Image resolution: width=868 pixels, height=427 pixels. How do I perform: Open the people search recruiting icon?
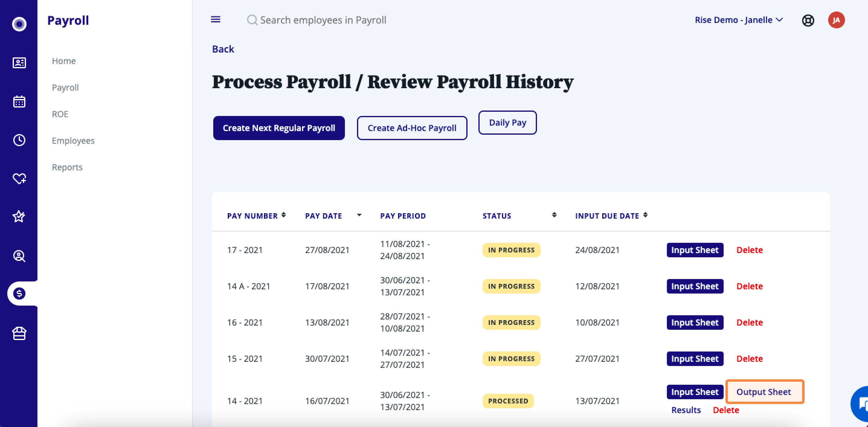[19, 256]
